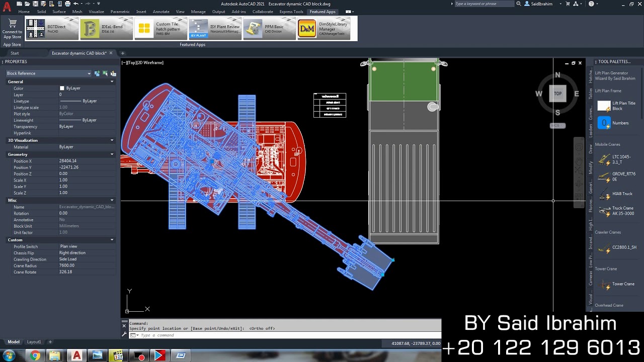Switch to the Annotate ribbon tab
644x362 pixels.
tap(161, 12)
